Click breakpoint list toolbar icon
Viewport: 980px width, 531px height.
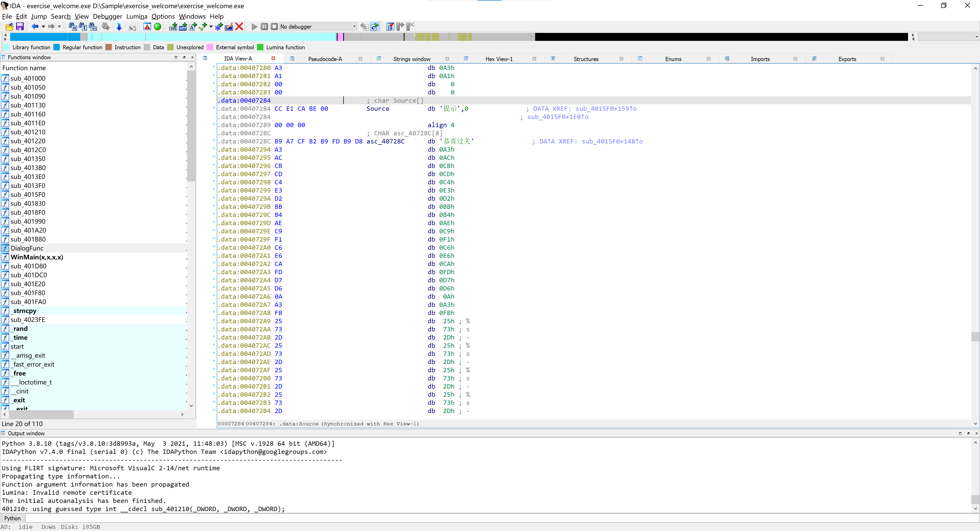[390, 27]
